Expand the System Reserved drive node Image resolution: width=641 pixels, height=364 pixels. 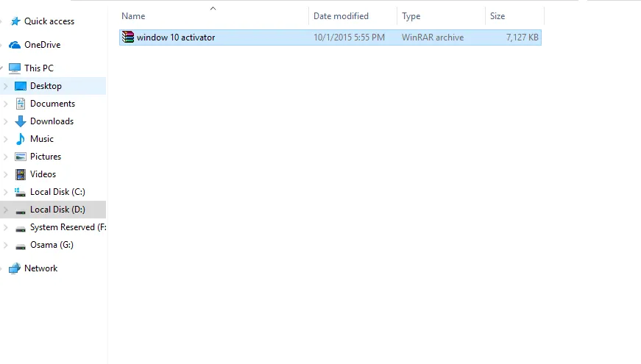pos(6,227)
